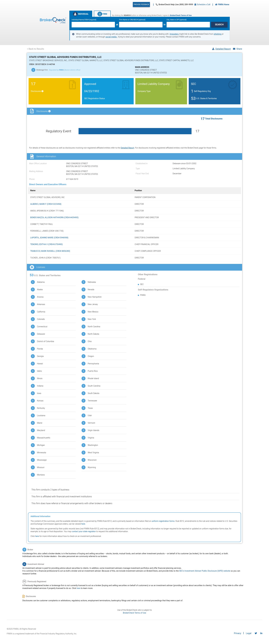This screenshot has height=644, width=269.
Task: Open the General Information section header
Action: click(x=134, y=156)
